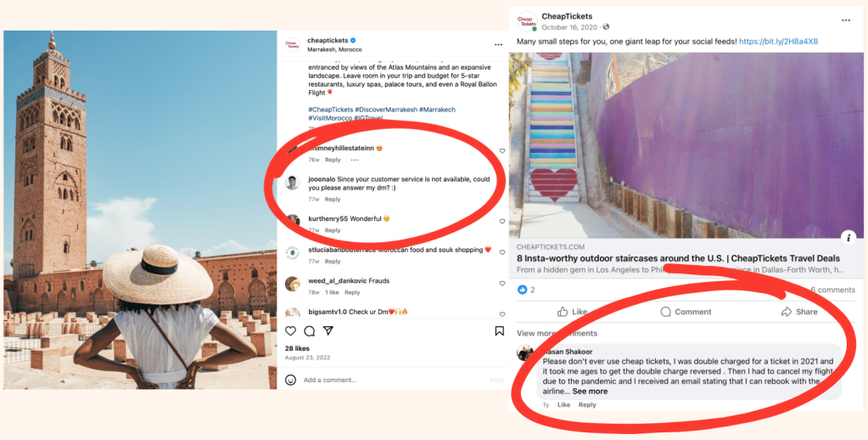Image resolution: width=868 pixels, height=440 pixels.
Task: Click the #DiscoverMarrakesh hashtag
Action: click(386, 110)
